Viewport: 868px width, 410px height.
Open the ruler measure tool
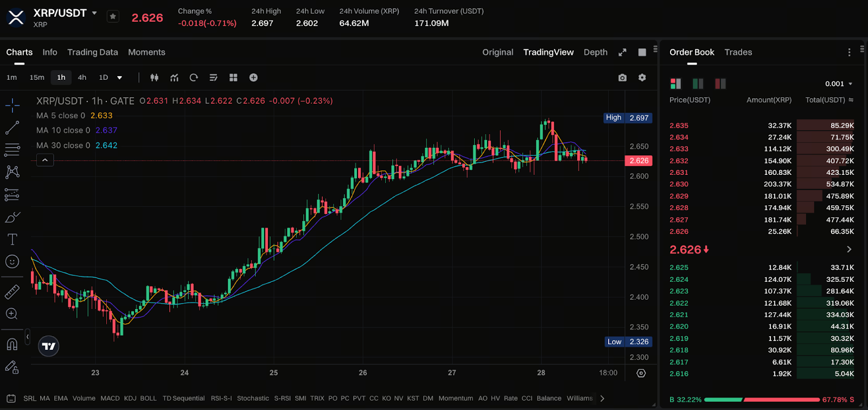pos(12,292)
